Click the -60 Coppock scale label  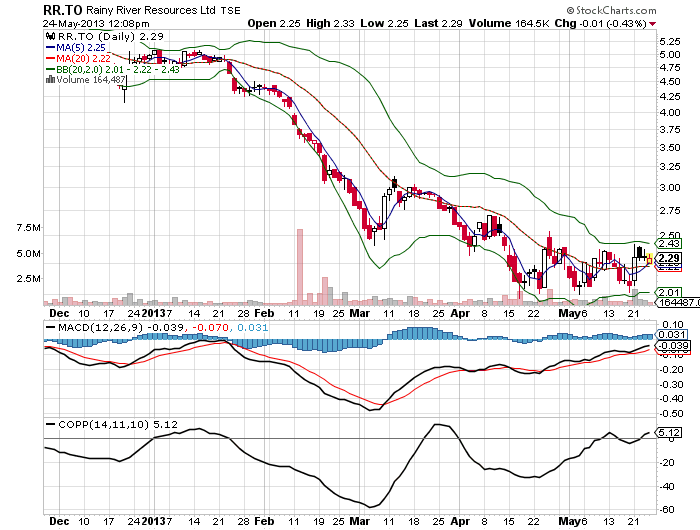pyautogui.click(x=666, y=509)
